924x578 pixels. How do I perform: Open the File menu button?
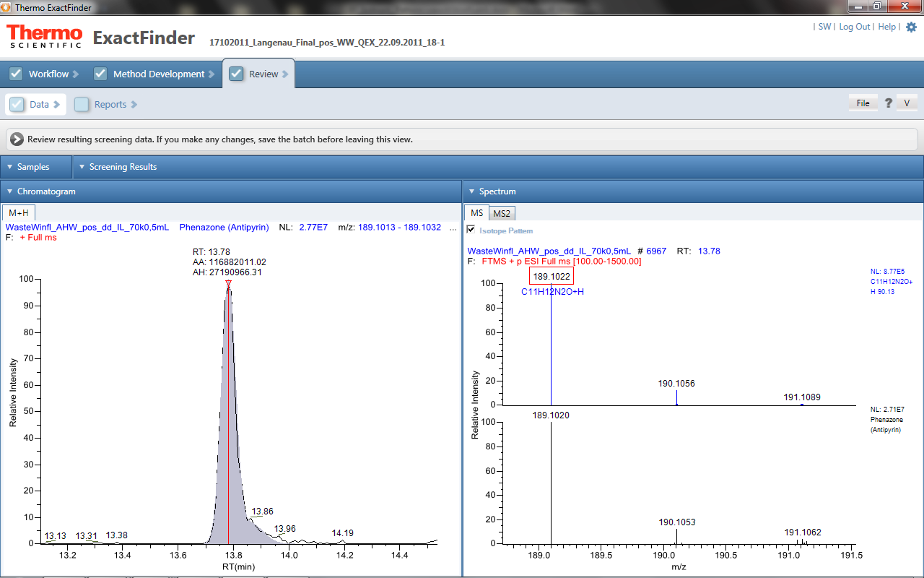(x=863, y=103)
